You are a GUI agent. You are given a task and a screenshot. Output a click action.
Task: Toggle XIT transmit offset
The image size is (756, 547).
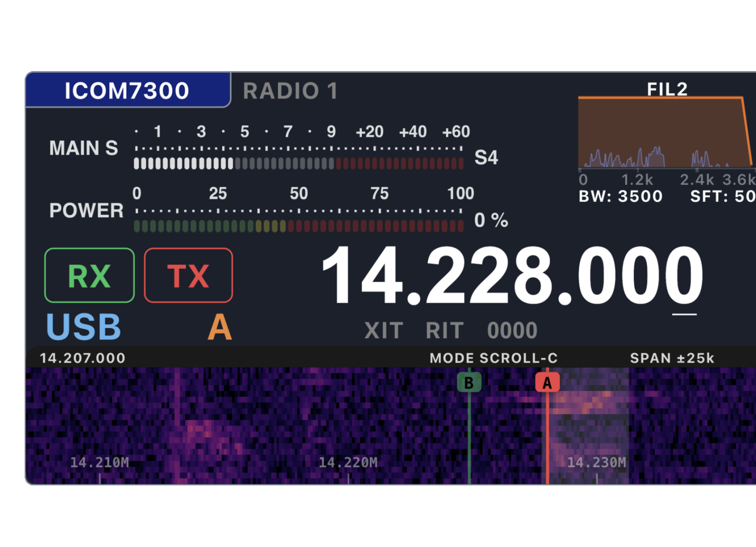(384, 330)
